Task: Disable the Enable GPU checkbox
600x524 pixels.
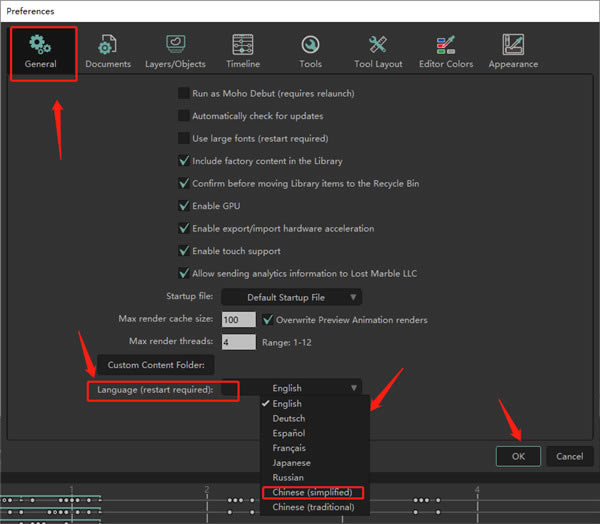Action: click(184, 206)
